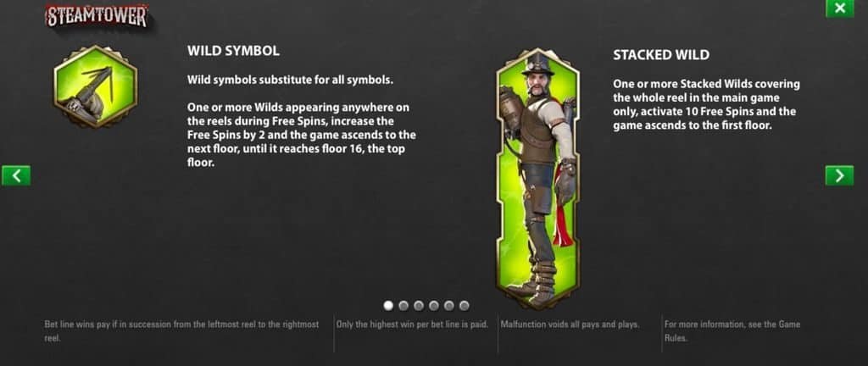
Task: Go to the next paytable page arrow
Action: [x=839, y=176]
